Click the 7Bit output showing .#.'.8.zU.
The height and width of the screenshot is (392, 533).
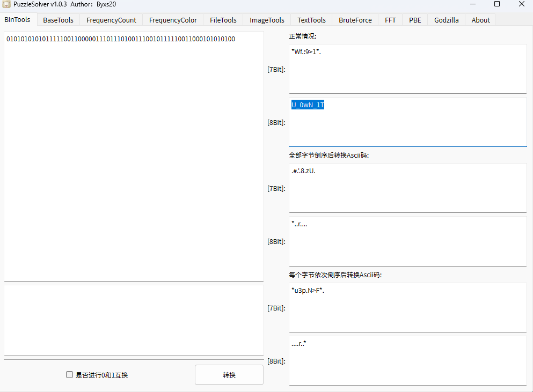pos(408,188)
